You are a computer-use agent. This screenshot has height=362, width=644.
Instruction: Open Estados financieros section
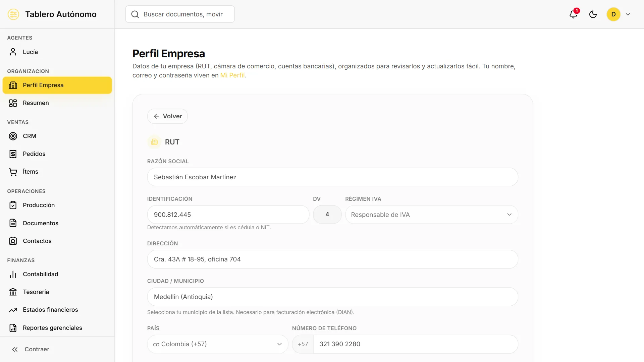click(57, 310)
